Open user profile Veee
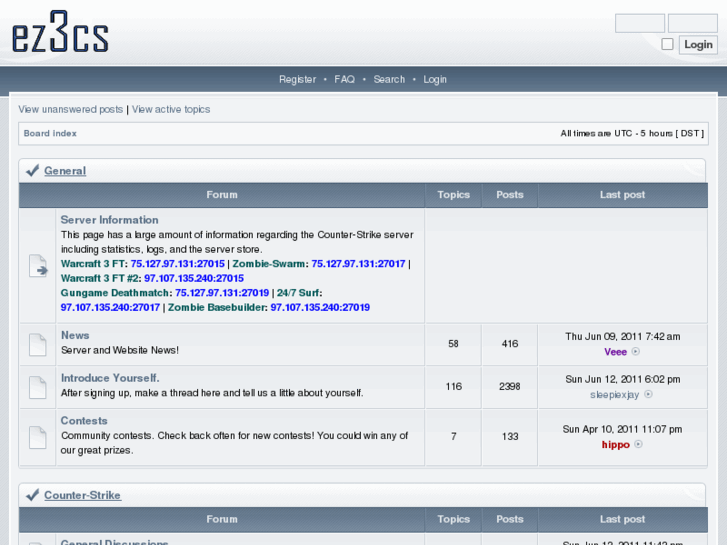The height and width of the screenshot is (545, 727). (x=615, y=352)
